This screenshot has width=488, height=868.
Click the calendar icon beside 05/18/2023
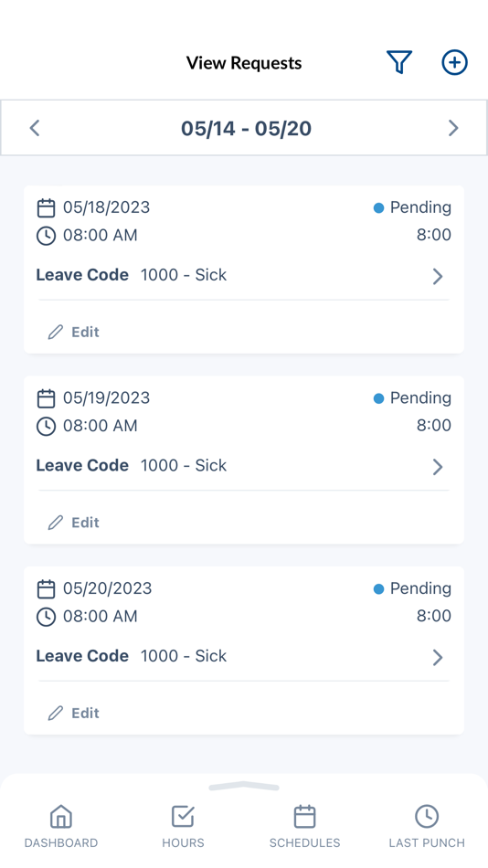pyautogui.click(x=46, y=208)
